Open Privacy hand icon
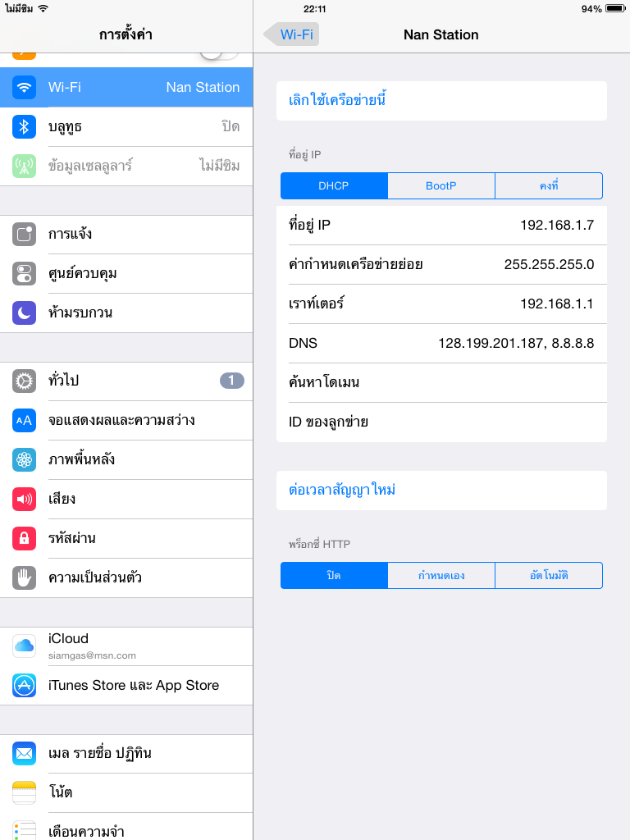 (24, 577)
